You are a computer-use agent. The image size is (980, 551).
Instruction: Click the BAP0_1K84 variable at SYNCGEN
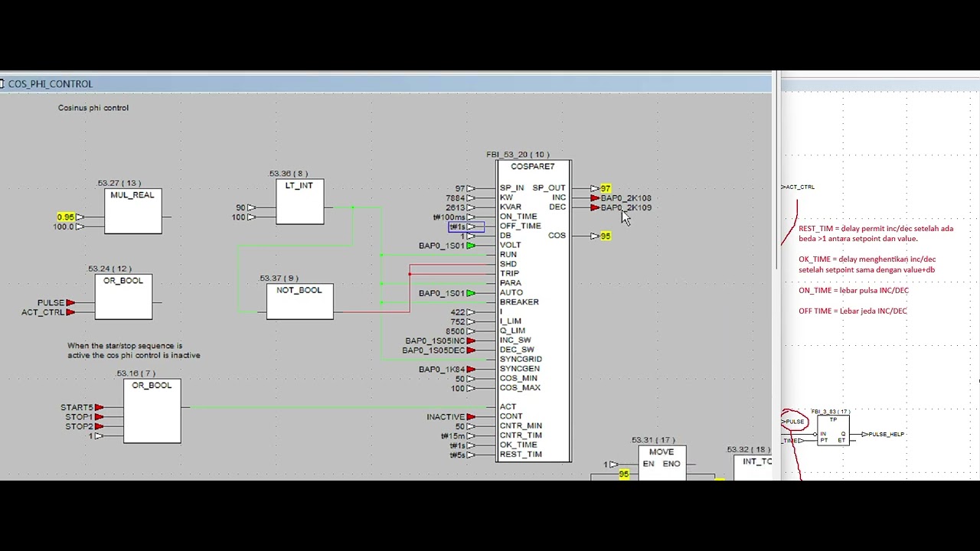click(x=442, y=370)
